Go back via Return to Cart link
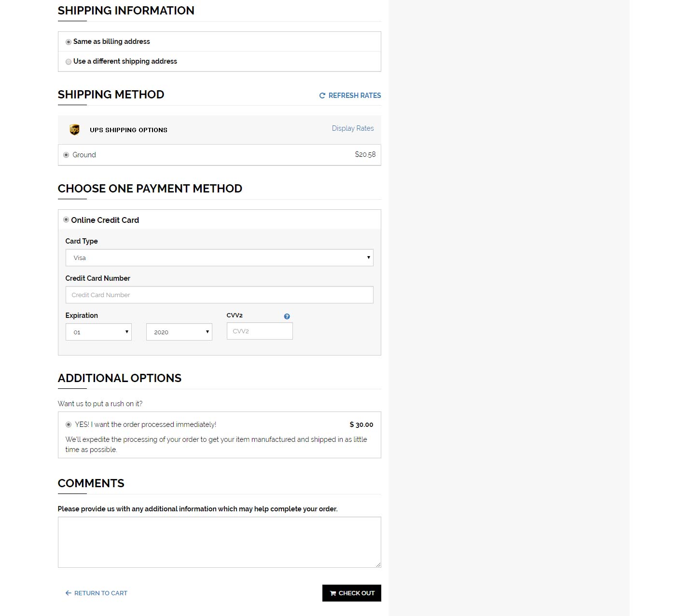The height and width of the screenshot is (616, 680). click(x=100, y=593)
